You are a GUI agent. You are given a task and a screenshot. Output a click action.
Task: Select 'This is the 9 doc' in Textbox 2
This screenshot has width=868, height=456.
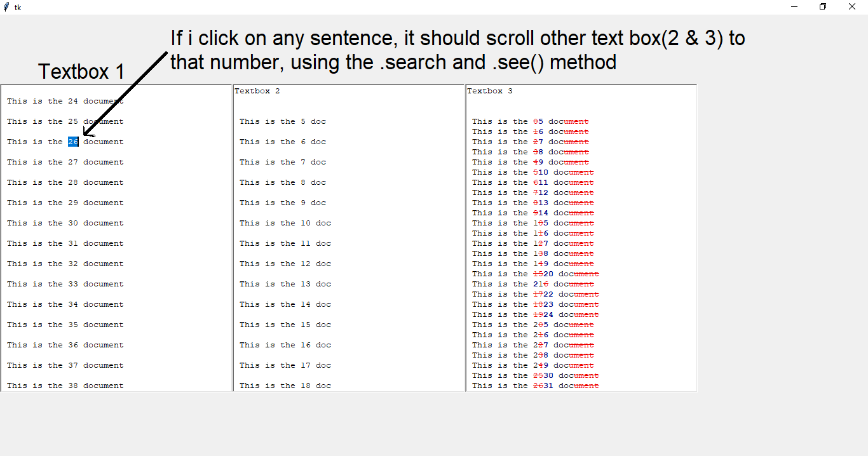pyautogui.click(x=282, y=203)
